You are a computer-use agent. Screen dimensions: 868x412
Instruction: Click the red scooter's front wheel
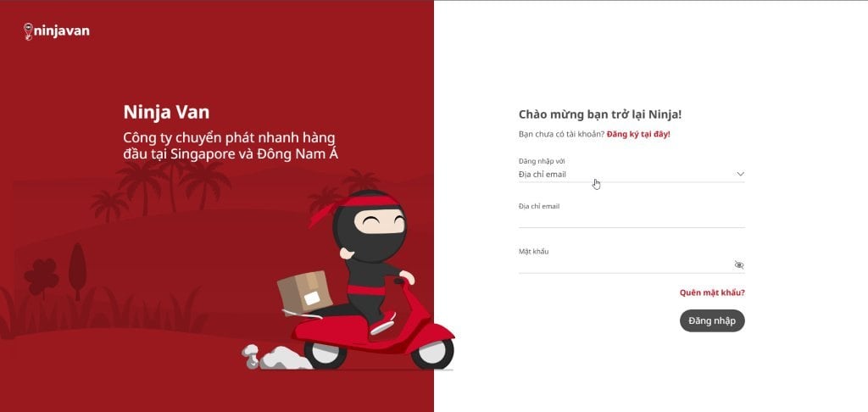click(x=431, y=353)
